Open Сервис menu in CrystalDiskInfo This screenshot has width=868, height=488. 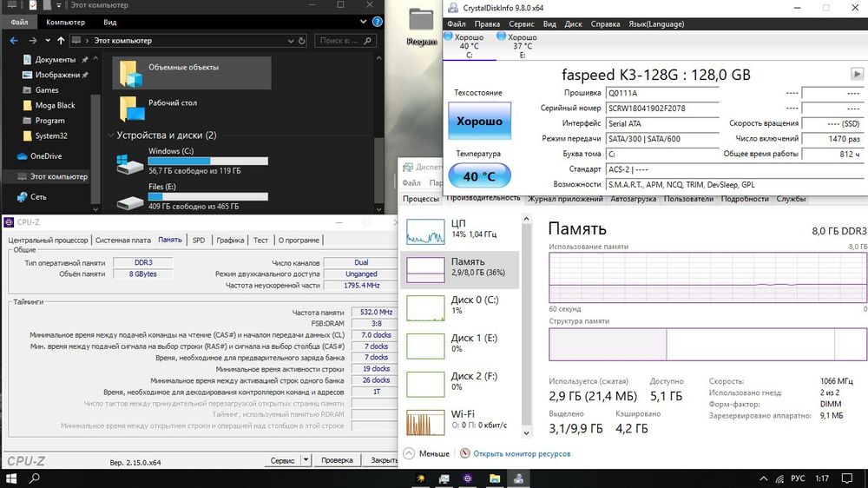[522, 23]
